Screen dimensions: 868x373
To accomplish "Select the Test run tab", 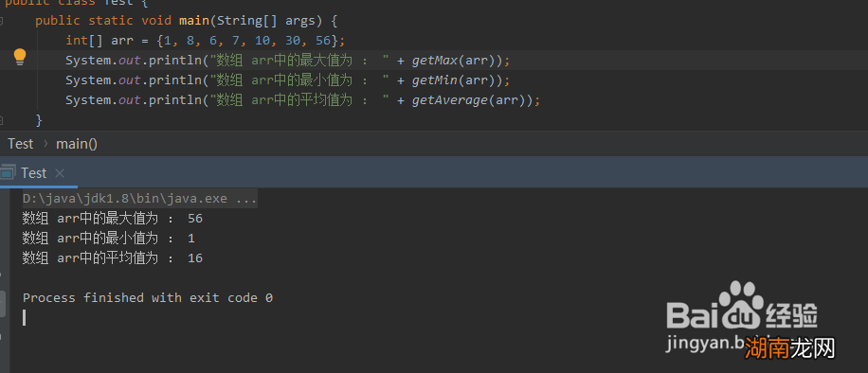I will pyautogui.click(x=34, y=173).
